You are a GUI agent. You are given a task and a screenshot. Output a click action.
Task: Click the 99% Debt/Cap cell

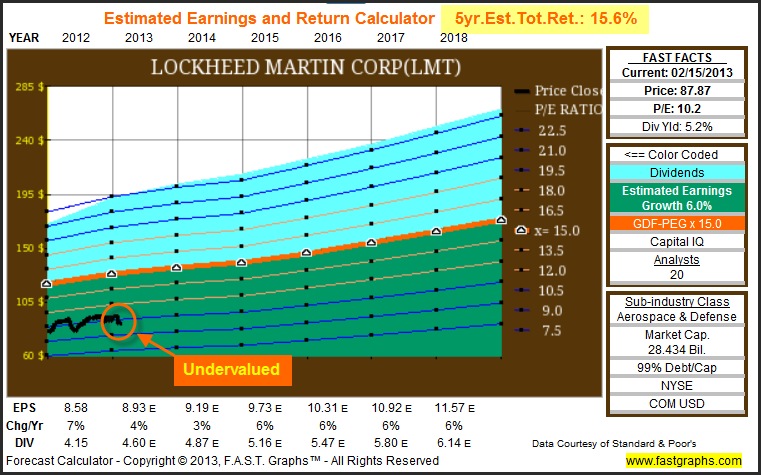coord(677,368)
